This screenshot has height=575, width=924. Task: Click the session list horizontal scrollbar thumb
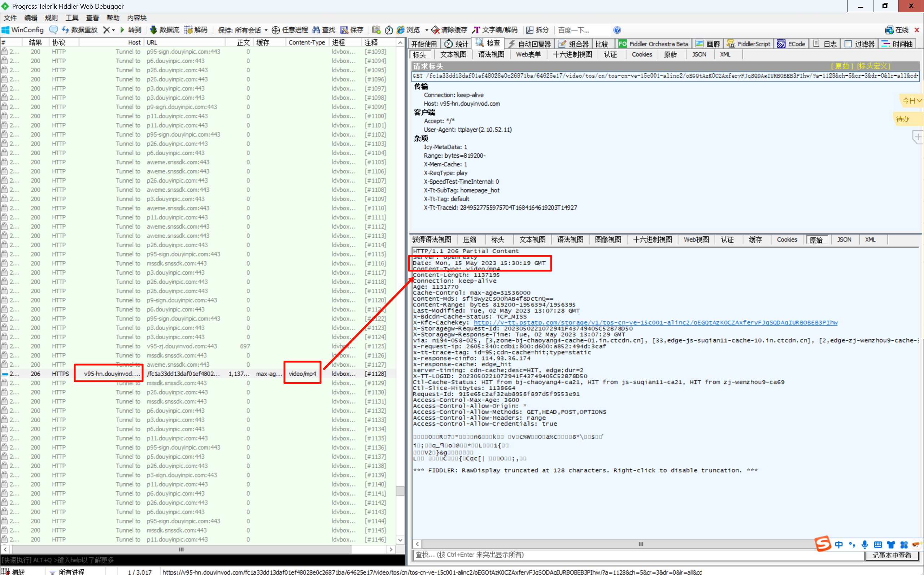(181, 549)
